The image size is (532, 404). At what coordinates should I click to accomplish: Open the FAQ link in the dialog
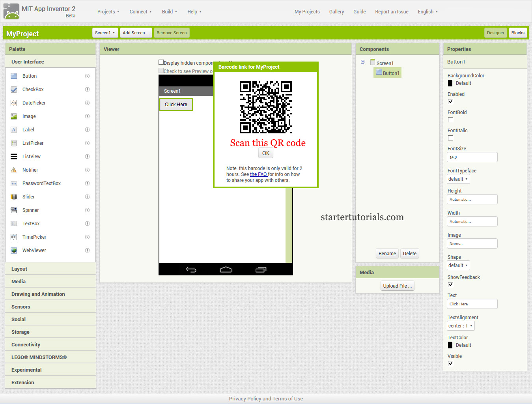[x=258, y=174]
